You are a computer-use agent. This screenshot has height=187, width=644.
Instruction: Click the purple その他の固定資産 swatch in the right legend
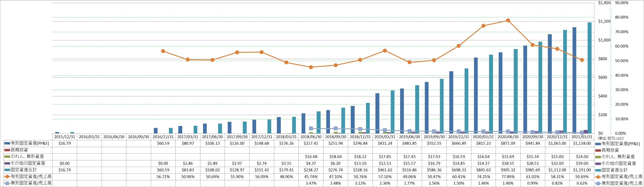[598, 164]
